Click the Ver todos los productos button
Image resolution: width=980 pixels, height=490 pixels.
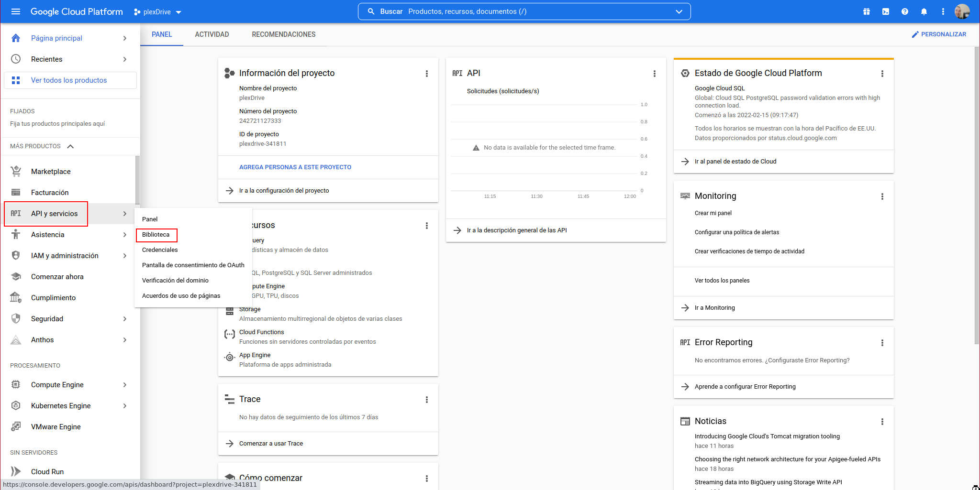click(x=70, y=80)
